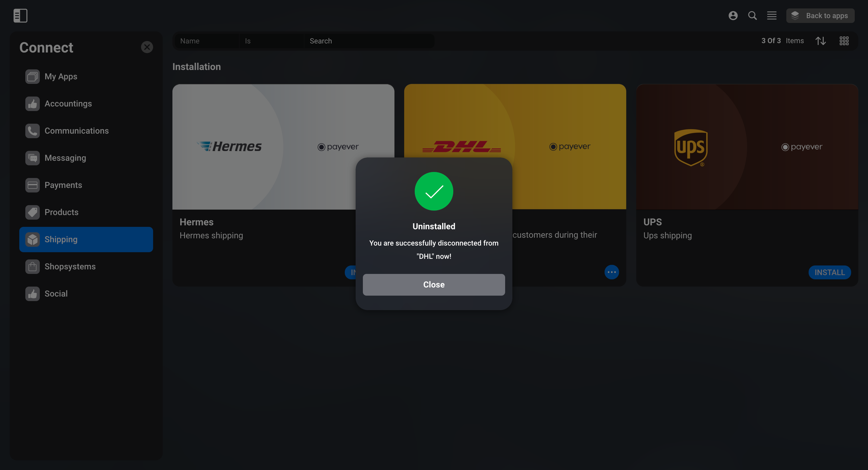868x470 pixels.
Task: Click the Installation section heading
Action: (197, 66)
